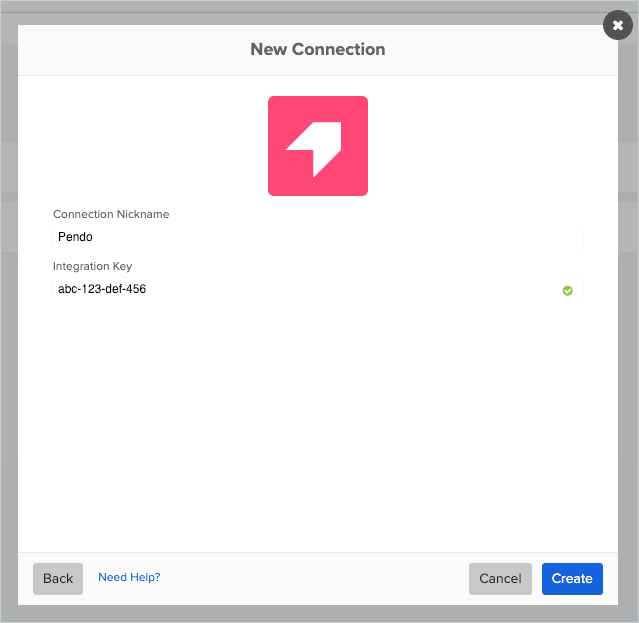Click the Integration Key label
Viewport: 639px width, 623px height.
(x=93, y=266)
